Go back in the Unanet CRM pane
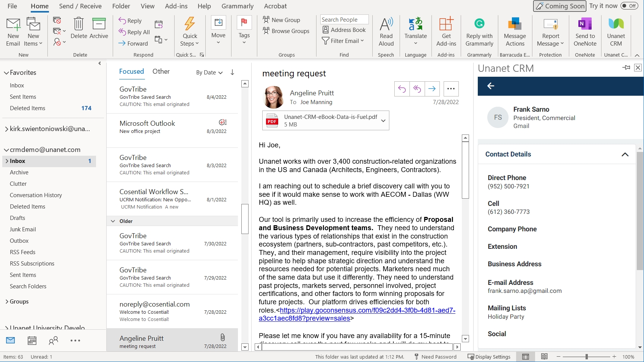This screenshot has width=644, height=362. 491,86
